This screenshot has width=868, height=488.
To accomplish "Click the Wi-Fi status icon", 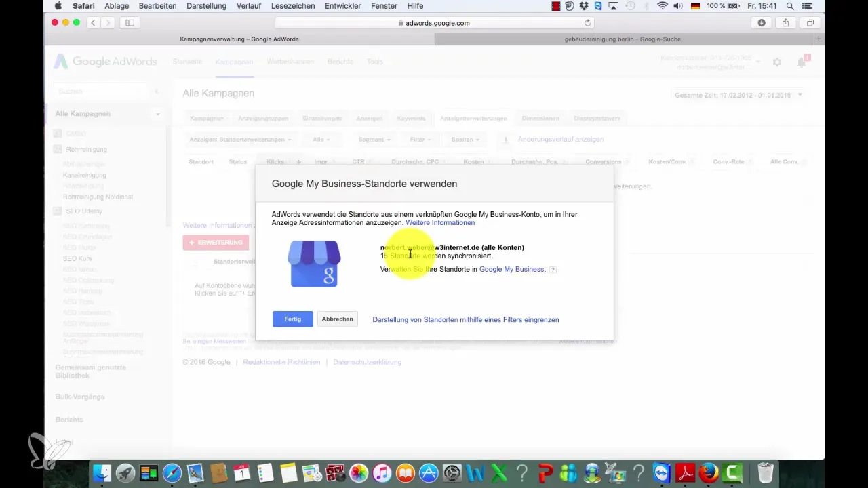I will coord(663,6).
